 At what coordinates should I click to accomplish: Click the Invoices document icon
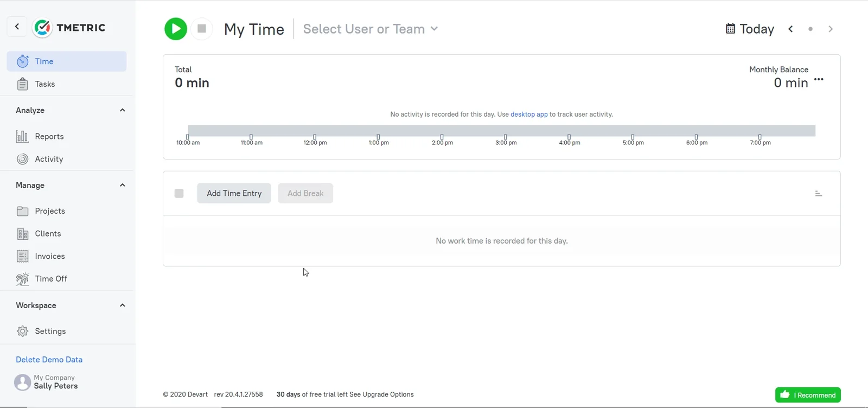(23, 256)
